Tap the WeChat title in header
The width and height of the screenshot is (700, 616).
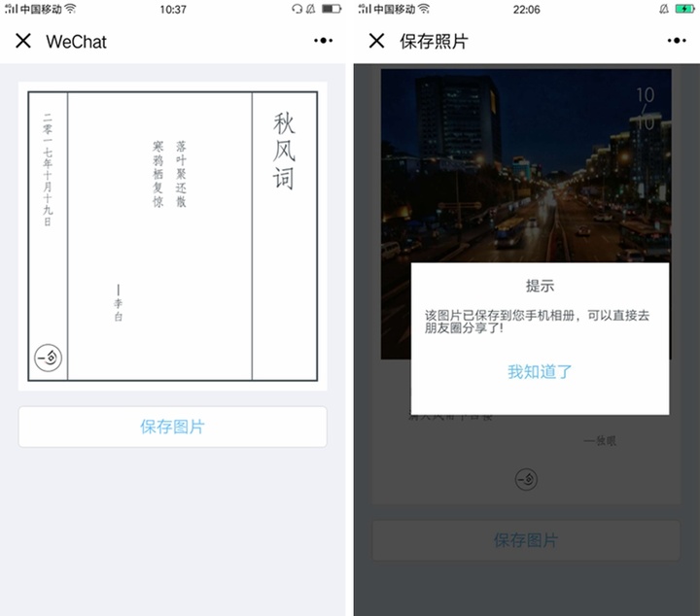[x=77, y=42]
